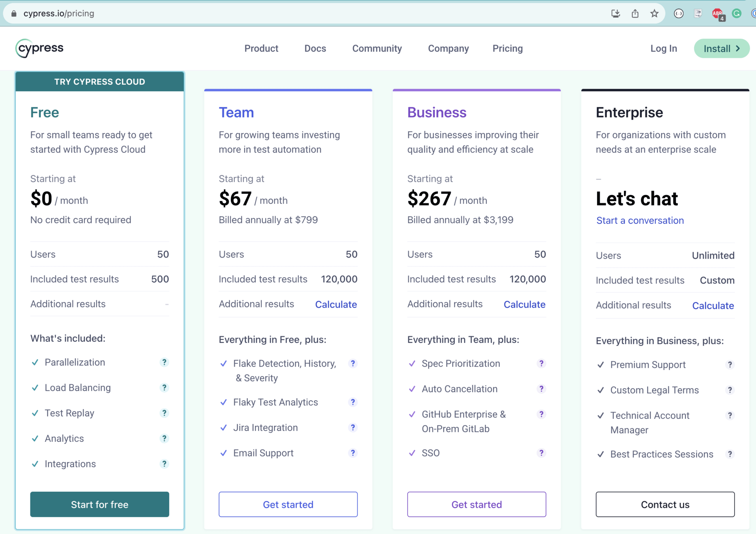Screen dimensions: 756x534
Task: Open the Adblock Plus extension icon
Action: 718,14
